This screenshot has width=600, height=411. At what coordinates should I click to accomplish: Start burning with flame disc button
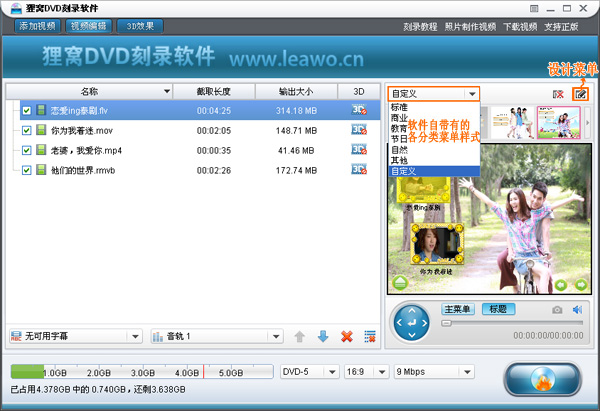coord(543,379)
